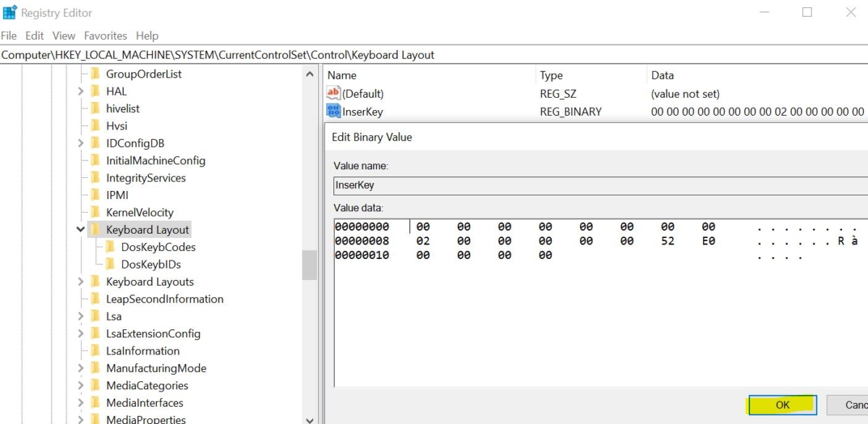Open the View menu
The height and width of the screenshot is (424, 868).
point(63,35)
